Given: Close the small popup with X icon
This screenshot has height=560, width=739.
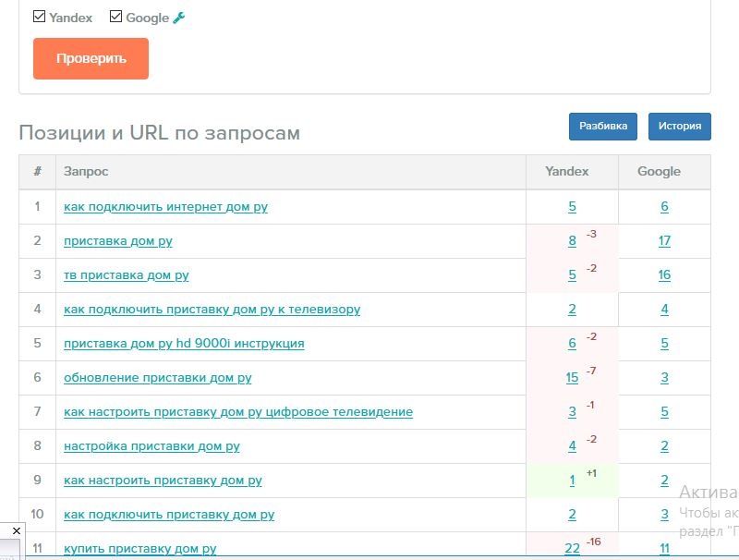Looking at the screenshot, I should point(16,531).
